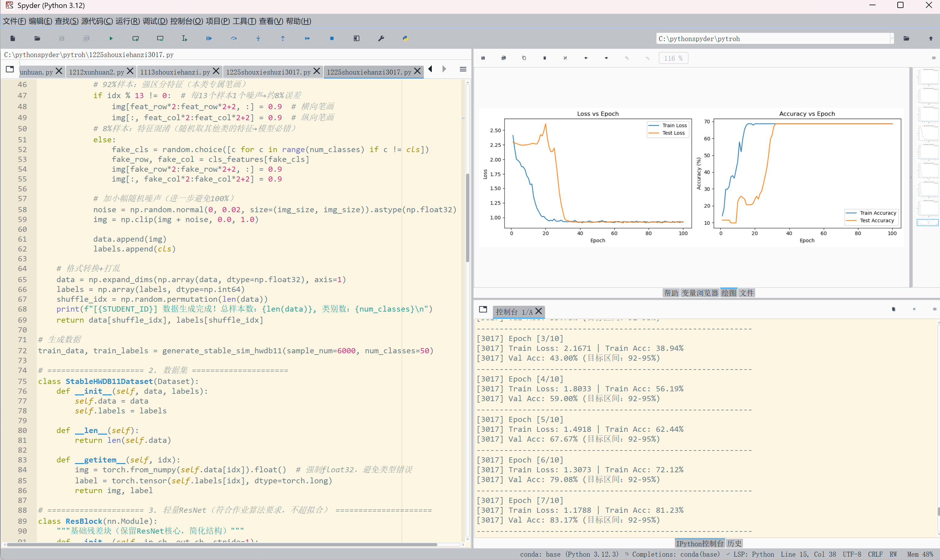The image size is (940, 560).
Task: Close the 1113shouxiehanzi.py editor tab
Action: click(216, 71)
